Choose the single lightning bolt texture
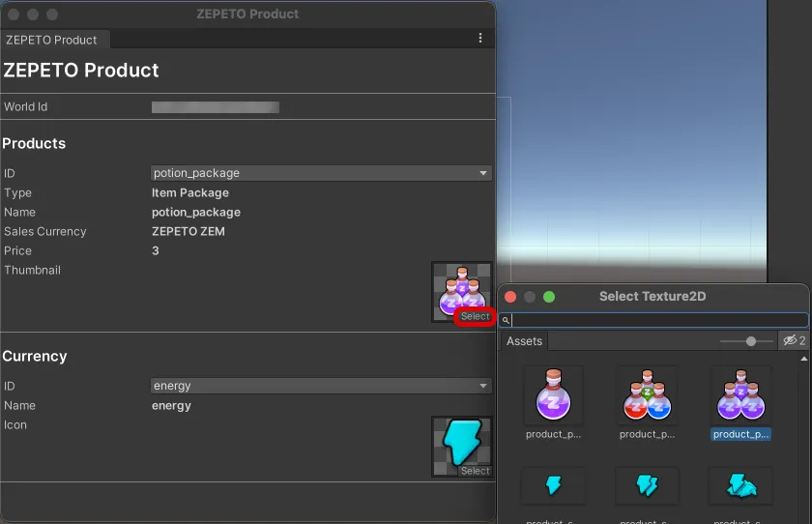Viewport: 812px width, 524px height. [x=553, y=485]
